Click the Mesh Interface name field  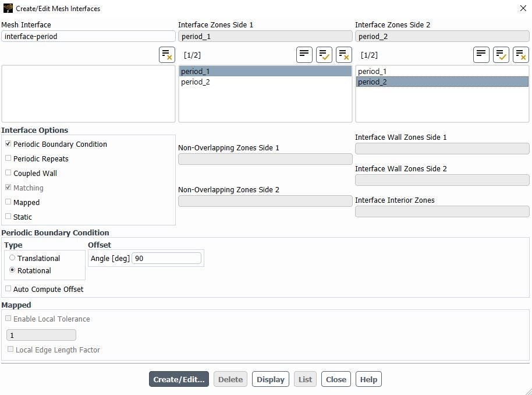[88, 36]
